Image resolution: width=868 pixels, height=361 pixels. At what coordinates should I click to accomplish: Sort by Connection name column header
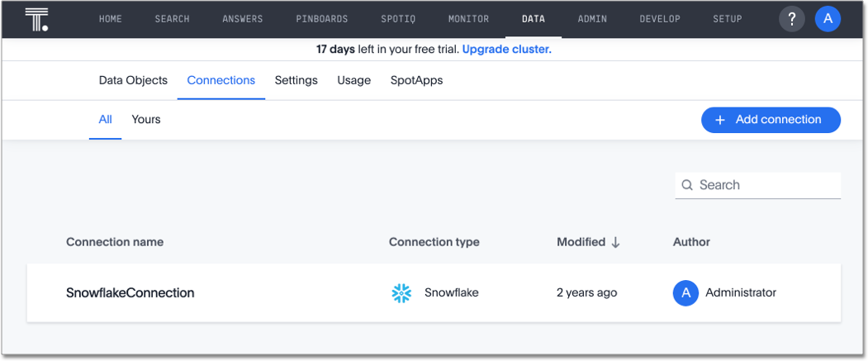click(115, 242)
